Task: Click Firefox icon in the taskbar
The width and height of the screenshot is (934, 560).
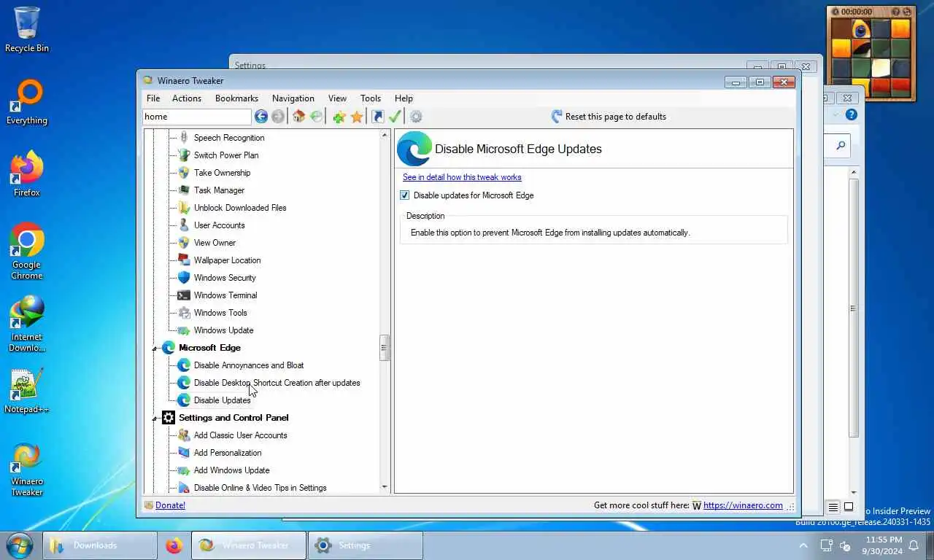Action: coord(174,545)
